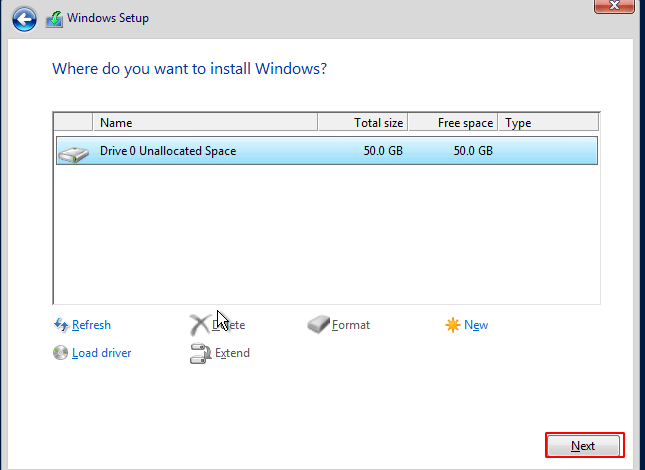Close the Windows Setup window
Image resolution: width=645 pixels, height=470 pixels.
pos(614,6)
